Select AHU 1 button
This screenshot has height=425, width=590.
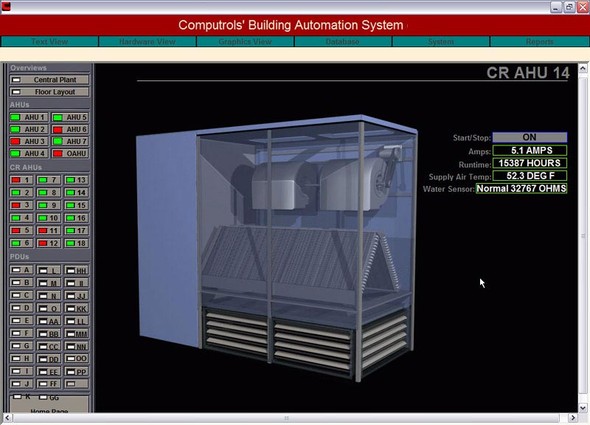pyautogui.click(x=29, y=117)
